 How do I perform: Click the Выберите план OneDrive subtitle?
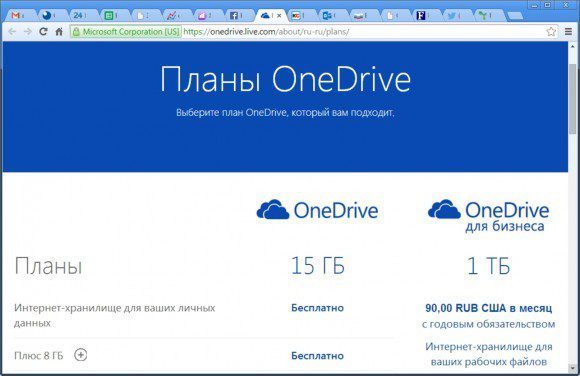(x=285, y=113)
